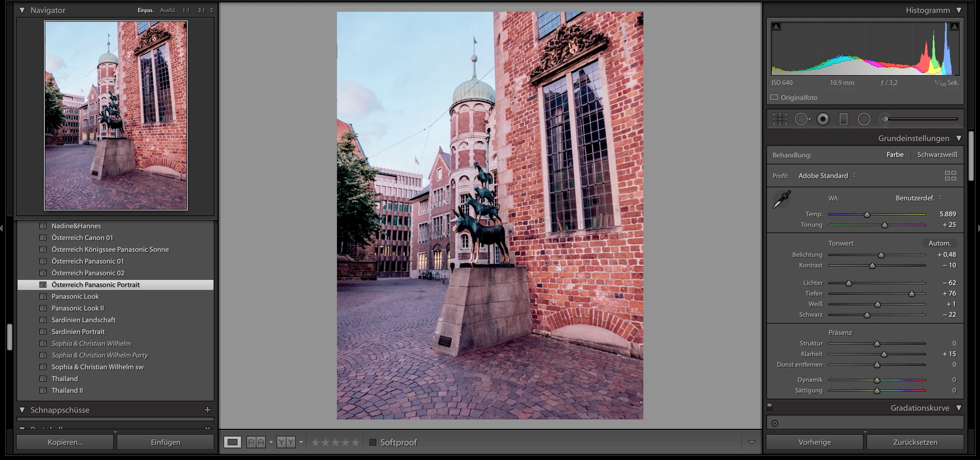The height and width of the screenshot is (460, 980).
Task: Collapse the Grundeinstellungen panel
Action: [x=959, y=138]
